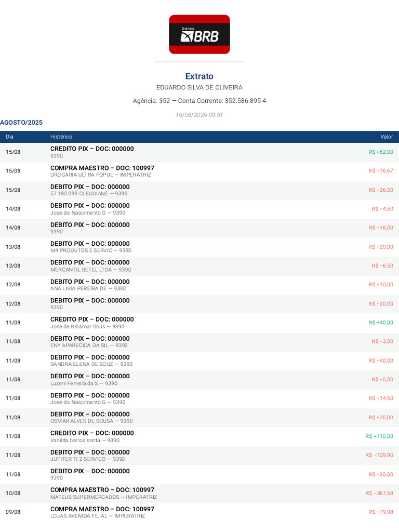Image resolution: width=399 pixels, height=532 pixels.
Task: Select the amount "R$ -76,67"
Action: (x=381, y=170)
